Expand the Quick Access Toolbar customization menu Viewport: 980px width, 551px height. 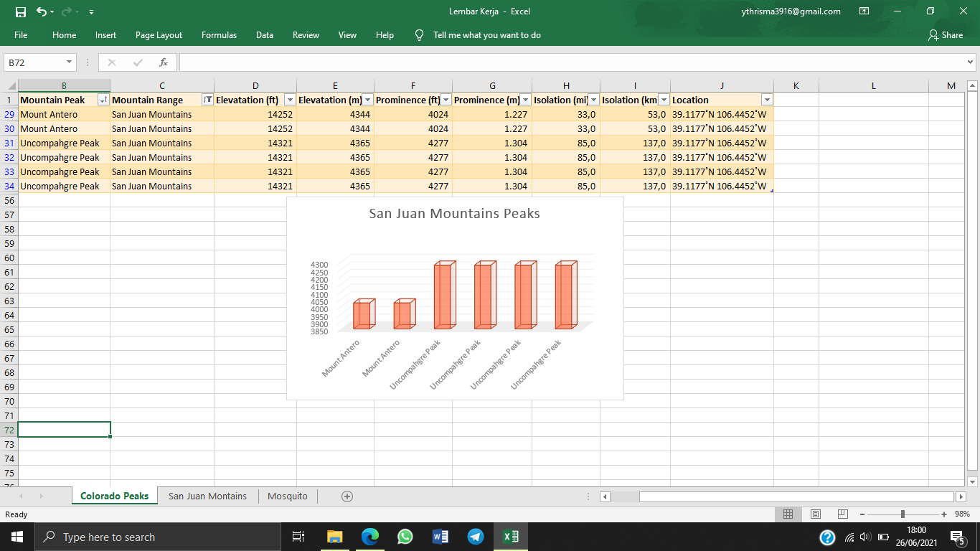(x=90, y=11)
